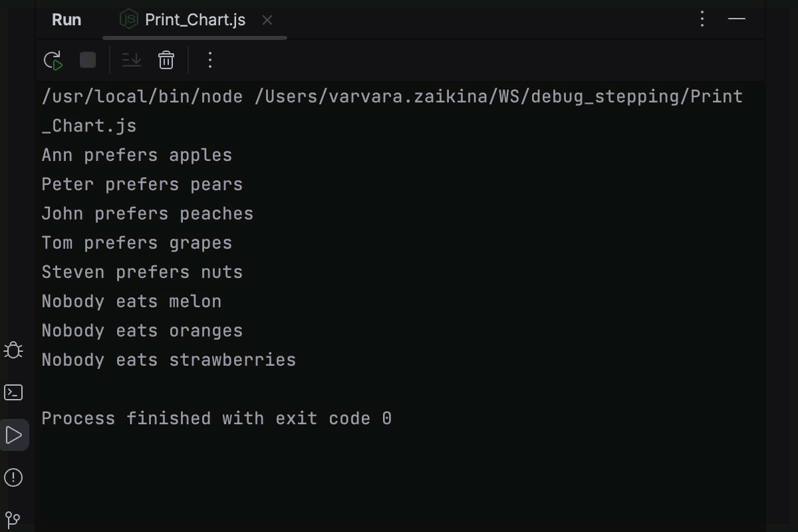The width and height of the screenshot is (798, 532).
Task: Click the Process finished exit code line
Action: (216, 418)
